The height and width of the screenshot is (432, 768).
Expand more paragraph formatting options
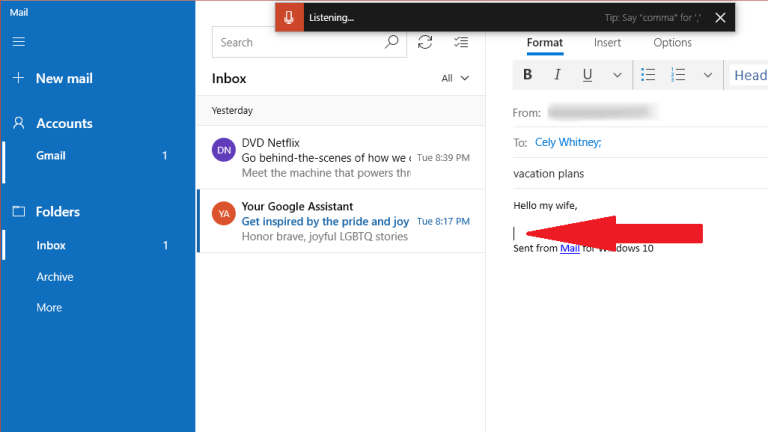(x=708, y=75)
